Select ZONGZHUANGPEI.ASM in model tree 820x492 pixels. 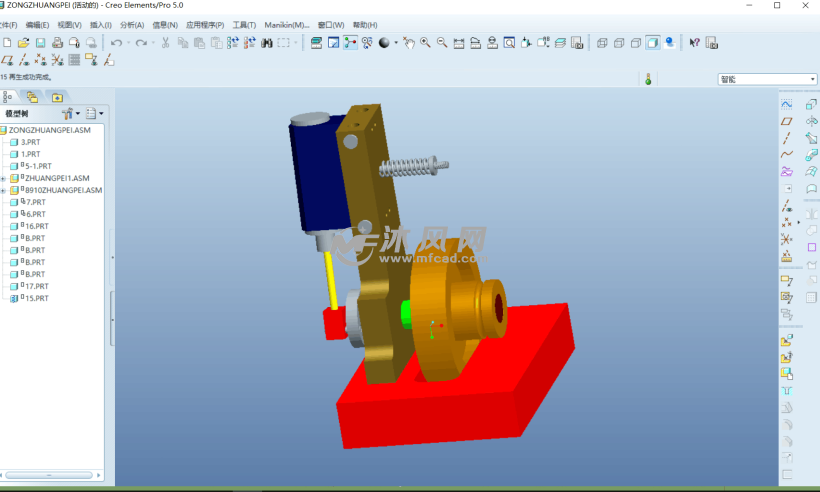click(x=49, y=130)
